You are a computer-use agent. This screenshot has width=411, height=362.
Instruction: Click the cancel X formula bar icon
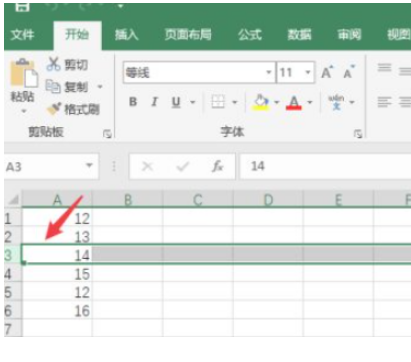pos(147,166)
